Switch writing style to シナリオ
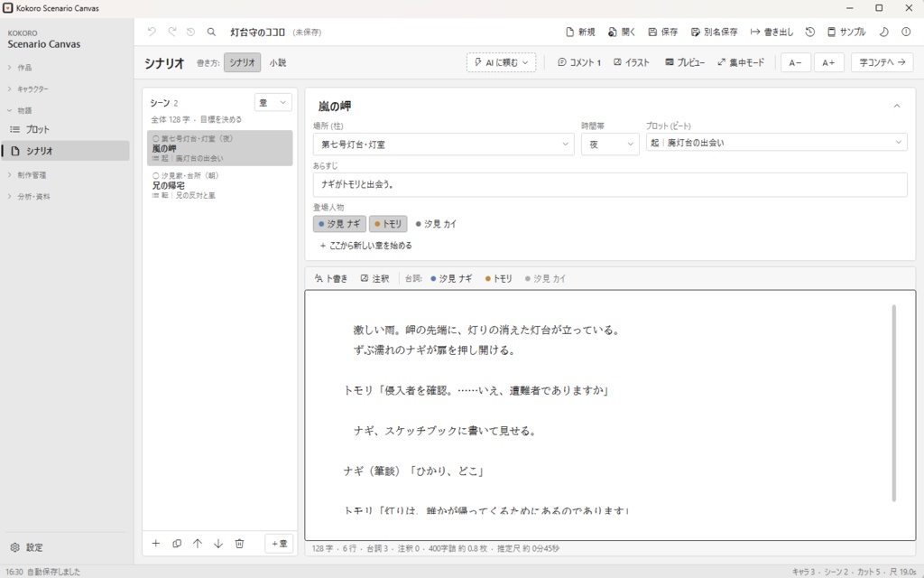The height and width of the screenshot is (578, 924). click(x=242, y=62)
